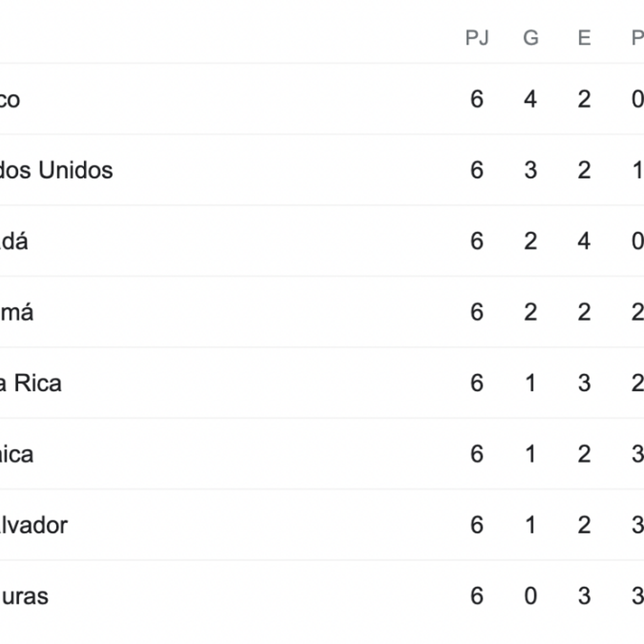Select the Honduras team name
Viewport: 644px width, 644px height.
click(24, 596)
